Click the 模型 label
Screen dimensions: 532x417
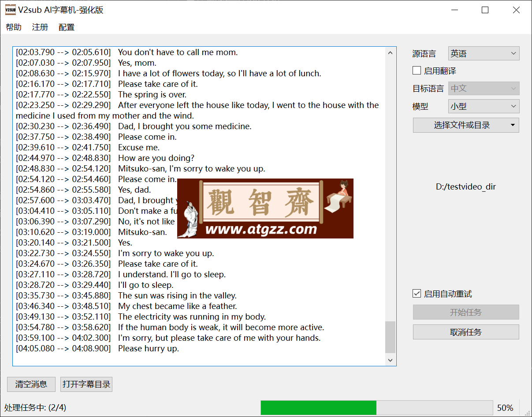(x=420, y=106)
